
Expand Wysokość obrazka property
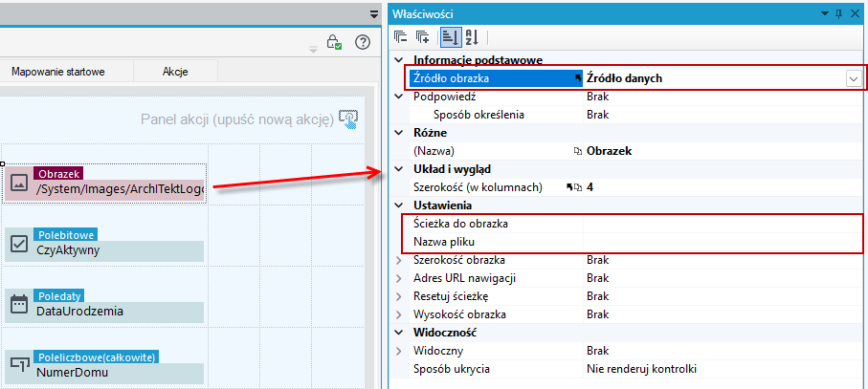(x=398, y=314)
